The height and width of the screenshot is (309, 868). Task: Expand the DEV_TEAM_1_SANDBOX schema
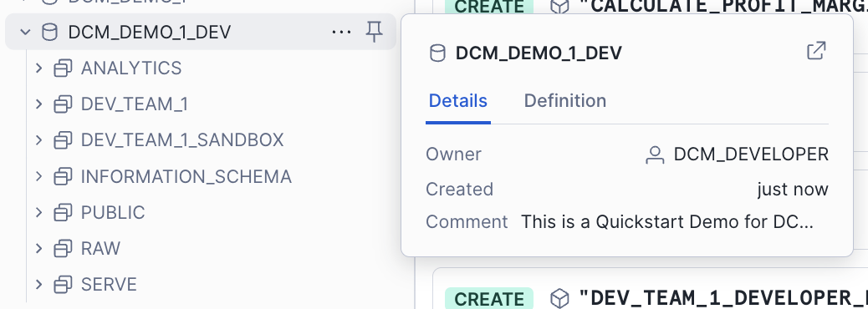pyautogui.click(x=38, y=139)
